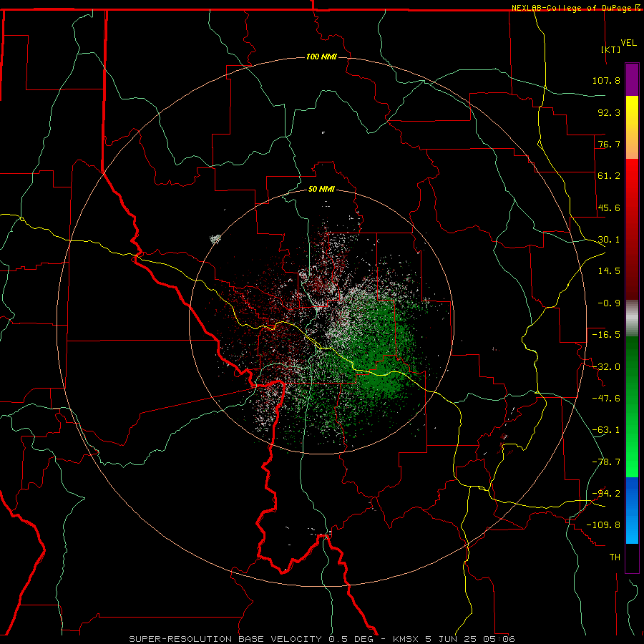This screenshot has height=644, width=644.
Task: Click the -109.8 legend value
Action: (603, 525)
